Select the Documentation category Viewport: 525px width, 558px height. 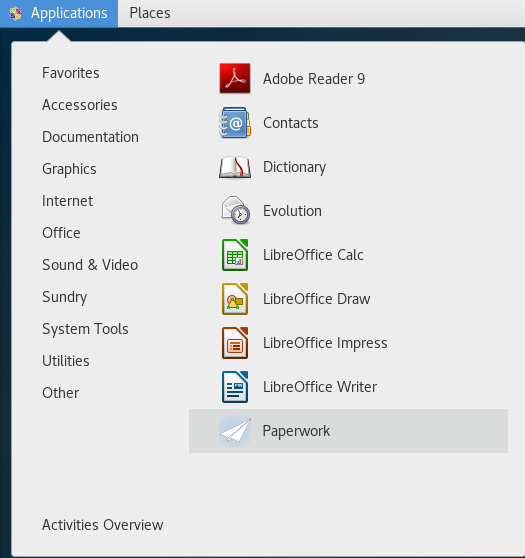pyautogui.click(x=90, y=137)
